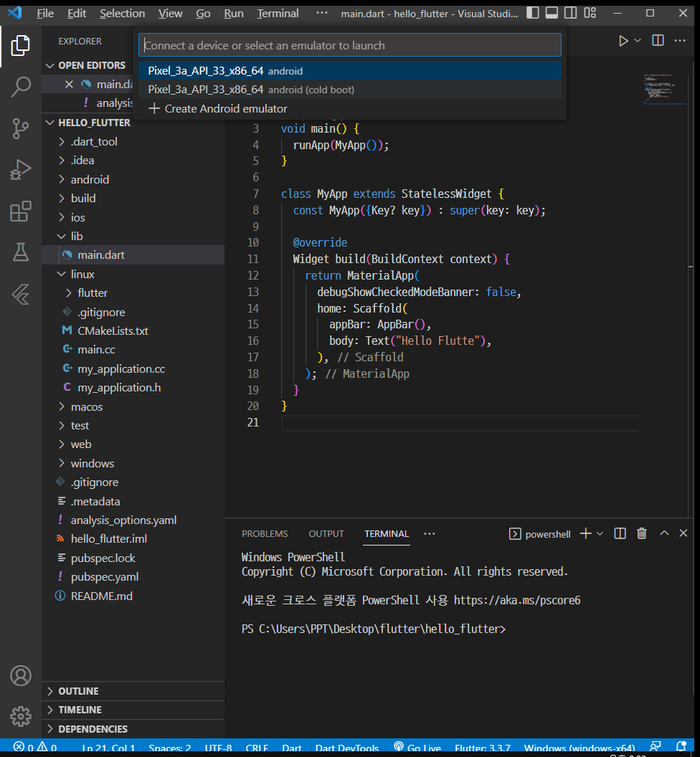
Task: Close main.dart in Open Editors
Action: [x=69, y=84]
